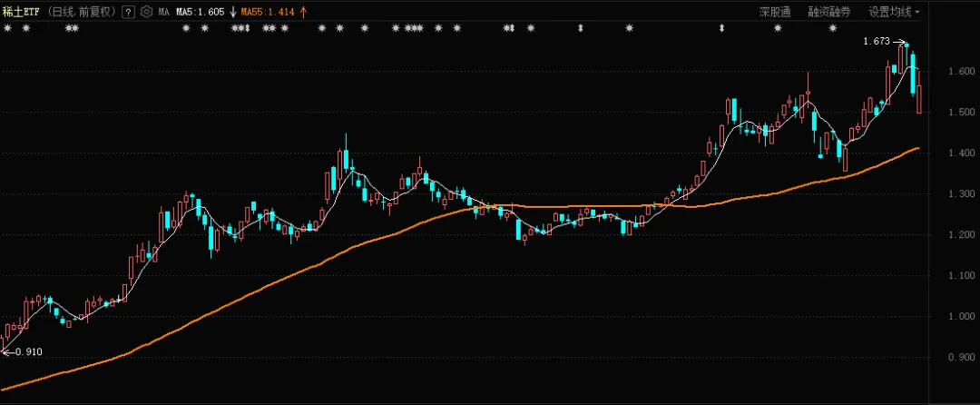The height and width of the screenshot is (405, 980).
Task: Open the 深股通 tab
Action: click(775, 12)
